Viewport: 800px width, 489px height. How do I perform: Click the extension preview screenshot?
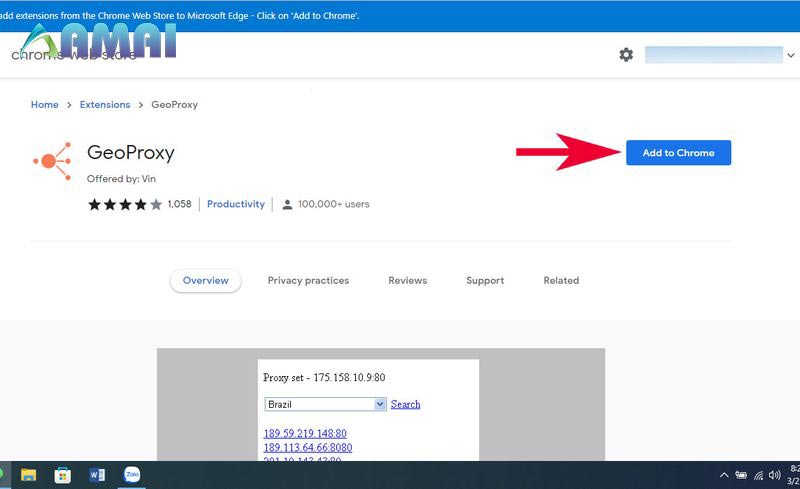point(381,405)
